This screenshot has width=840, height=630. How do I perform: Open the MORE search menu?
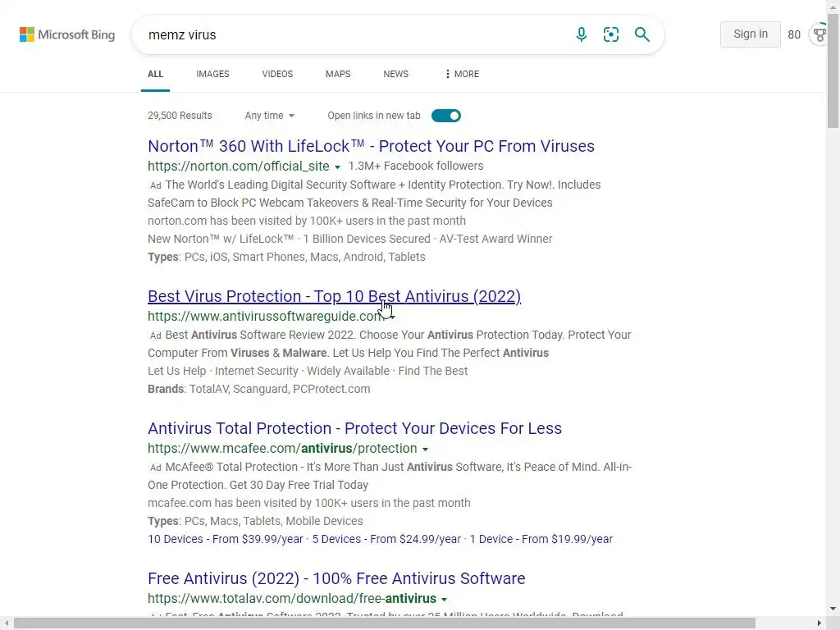point(462,74)
